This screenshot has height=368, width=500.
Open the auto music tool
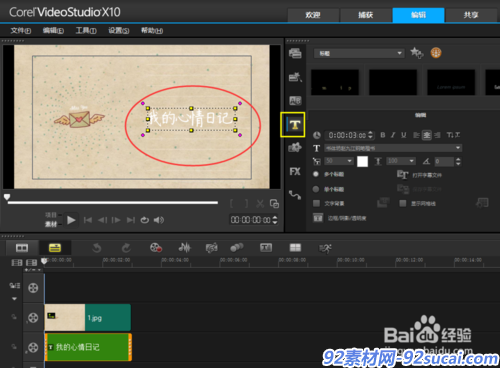[x=212, y=248]
